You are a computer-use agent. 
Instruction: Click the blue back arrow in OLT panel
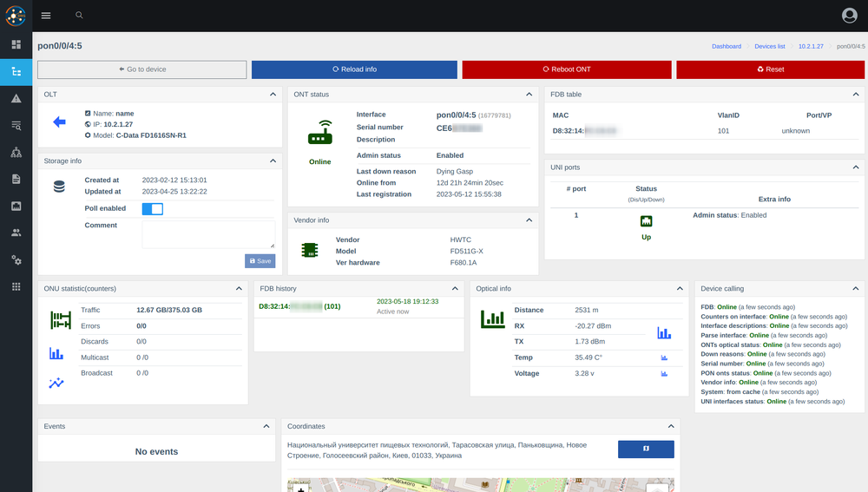pos(59,122)
